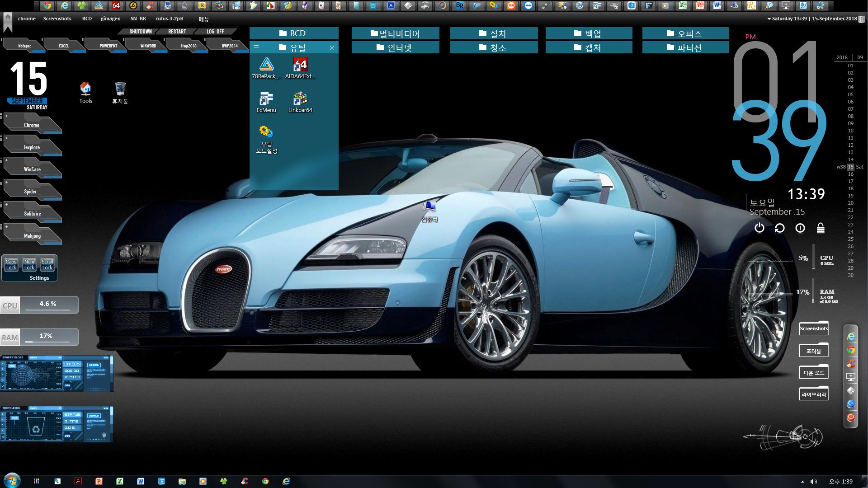Open Internet Explorer in the top launcher bar
This screenshot has height=488, width=868.
[65, 6]
